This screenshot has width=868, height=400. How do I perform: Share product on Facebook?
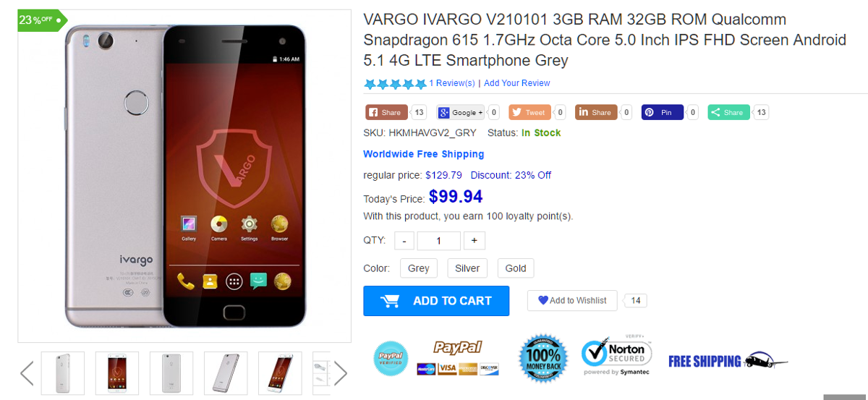coord(386,112)
